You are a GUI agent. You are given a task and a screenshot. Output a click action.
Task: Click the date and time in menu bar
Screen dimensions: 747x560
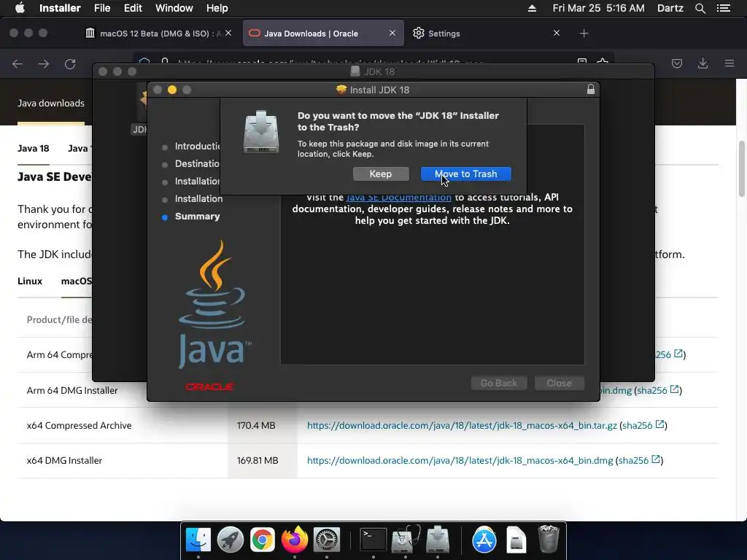tap(598, 8)
